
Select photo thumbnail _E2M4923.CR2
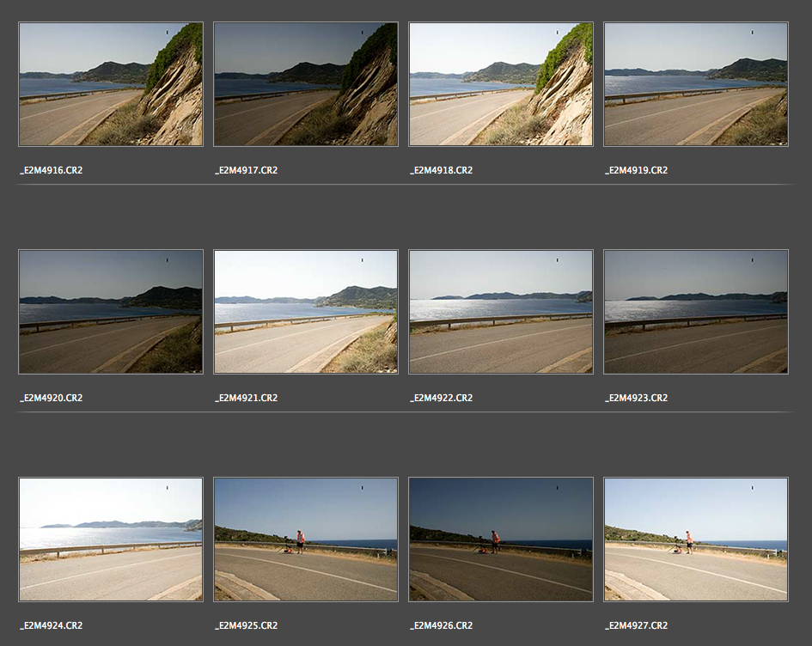coord(695,312)
